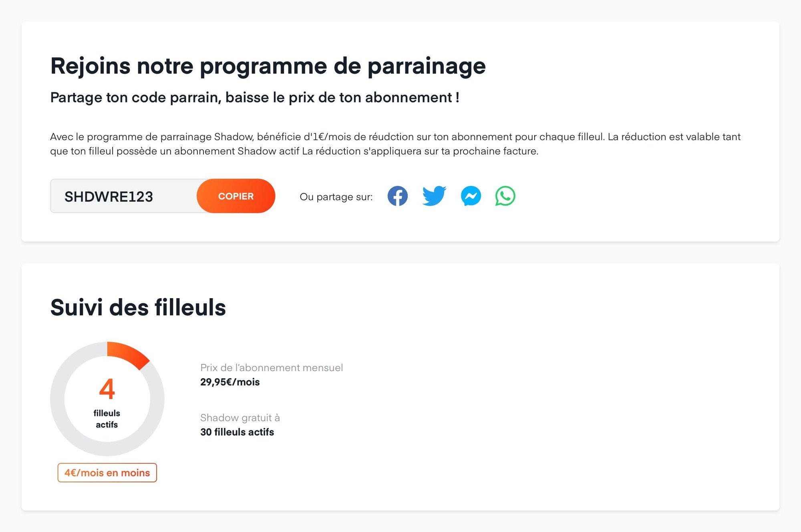Share referral code via WhatsApp

505,196
